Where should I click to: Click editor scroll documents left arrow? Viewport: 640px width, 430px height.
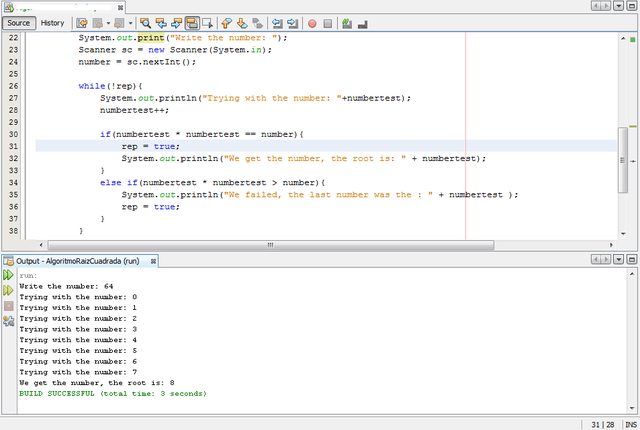point(596,6)
